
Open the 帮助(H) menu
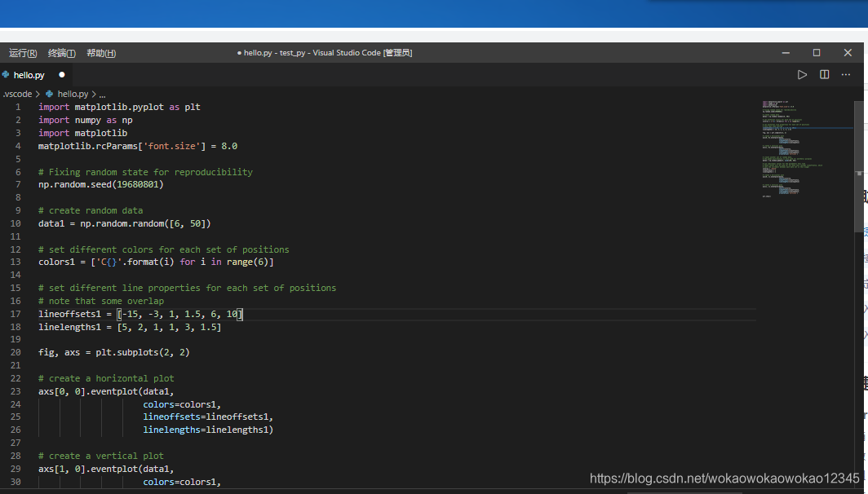pos(100,52)
